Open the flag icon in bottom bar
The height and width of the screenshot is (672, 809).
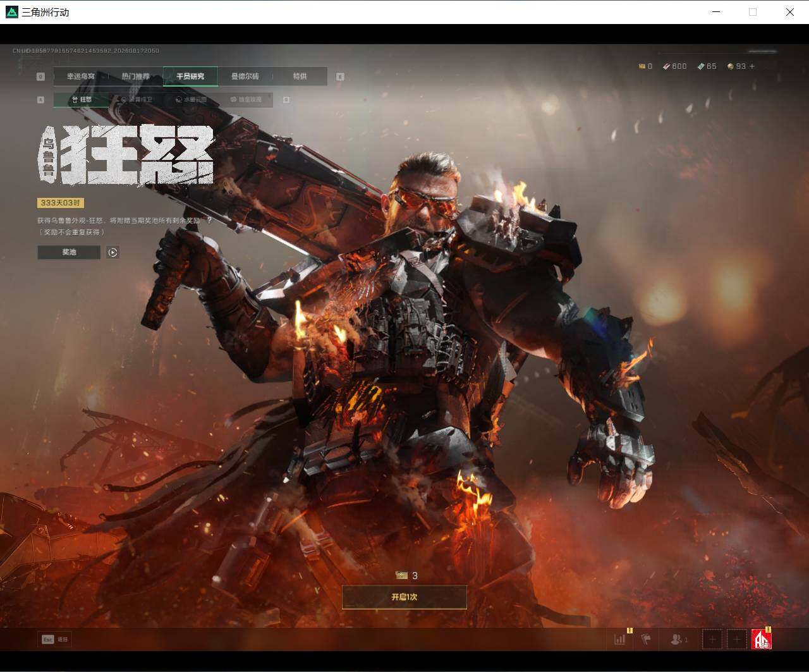(645, 639)
